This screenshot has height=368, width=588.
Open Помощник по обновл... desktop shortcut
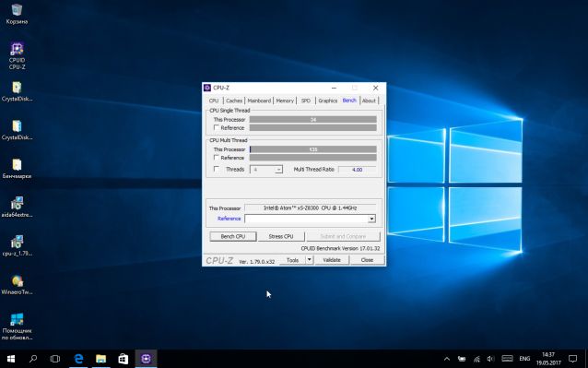pyautogui.click(x=17, y=326)
